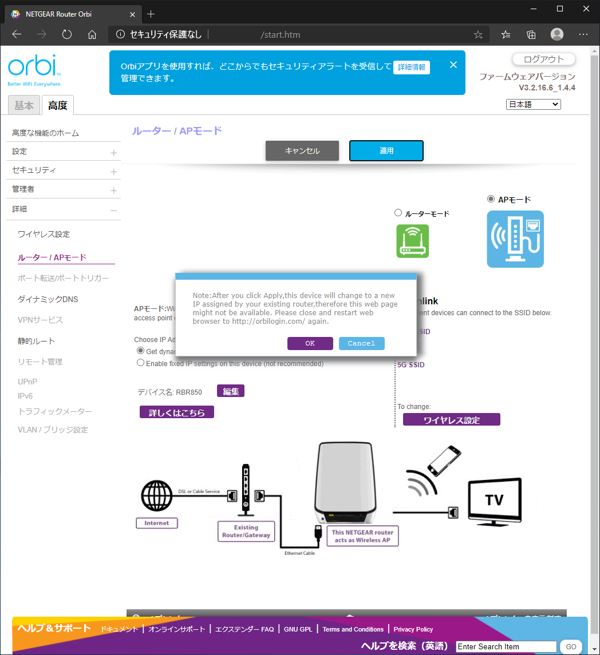Click OK in the note dialog

tap(310, 343)
